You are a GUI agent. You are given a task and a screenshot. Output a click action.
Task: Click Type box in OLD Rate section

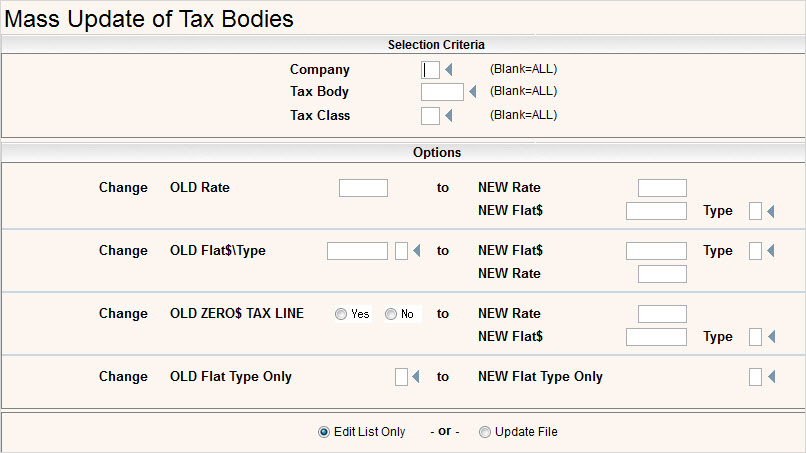(x=755, y=211)
